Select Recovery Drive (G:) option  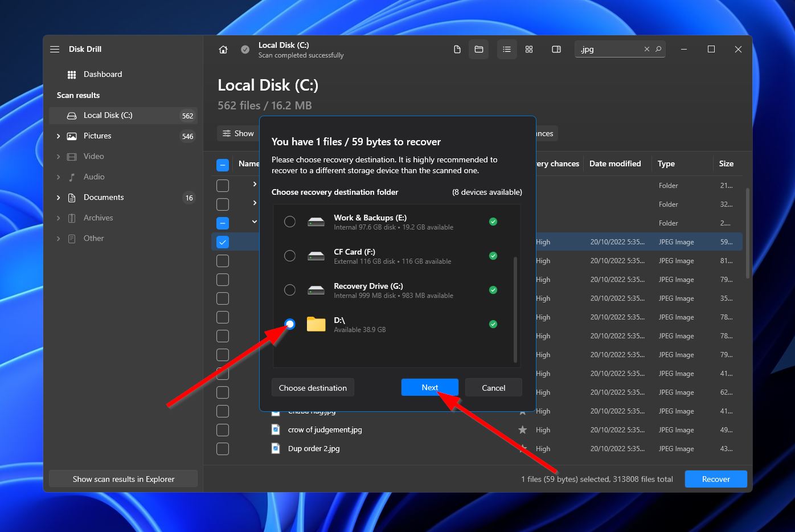[290, 290]
